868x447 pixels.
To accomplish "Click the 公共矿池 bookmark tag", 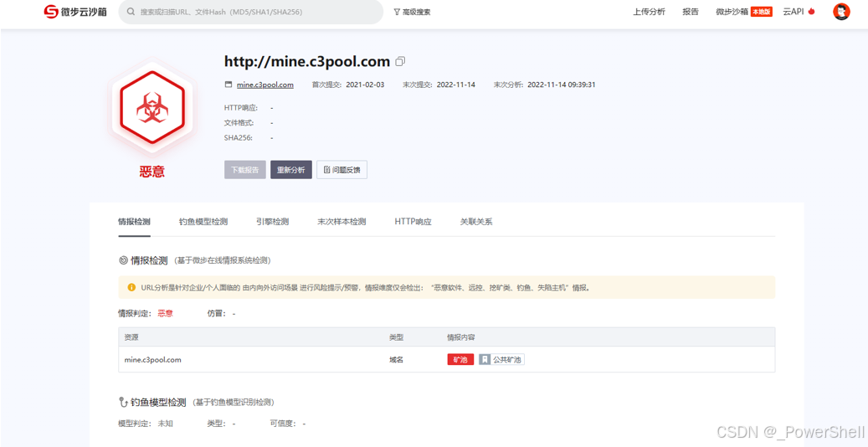I will [x=501, y=359].
